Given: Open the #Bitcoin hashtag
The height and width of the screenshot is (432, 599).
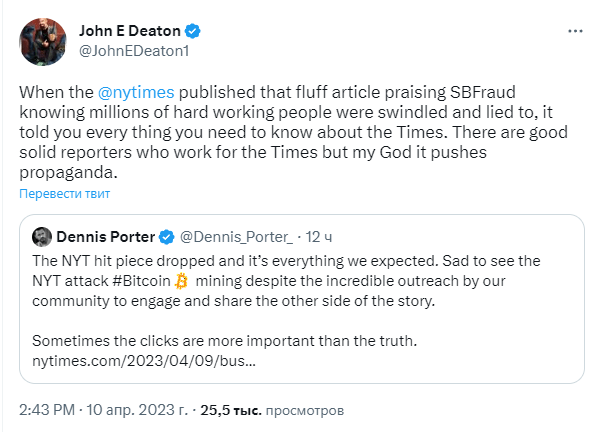Looking at the screenshot, I should coord(141,281).
